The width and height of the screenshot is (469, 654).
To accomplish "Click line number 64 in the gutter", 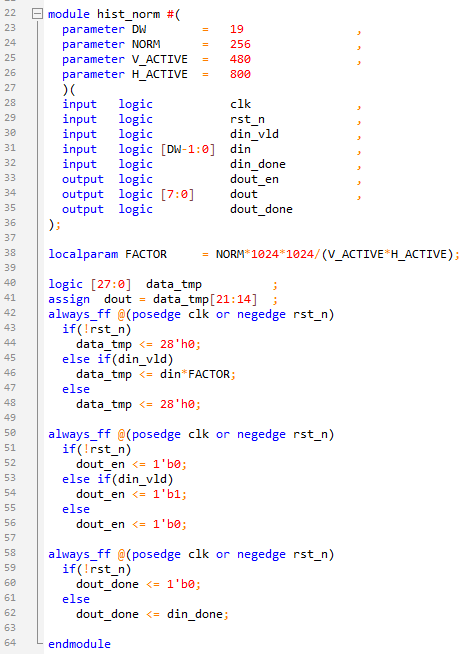I will click(10, 643).
